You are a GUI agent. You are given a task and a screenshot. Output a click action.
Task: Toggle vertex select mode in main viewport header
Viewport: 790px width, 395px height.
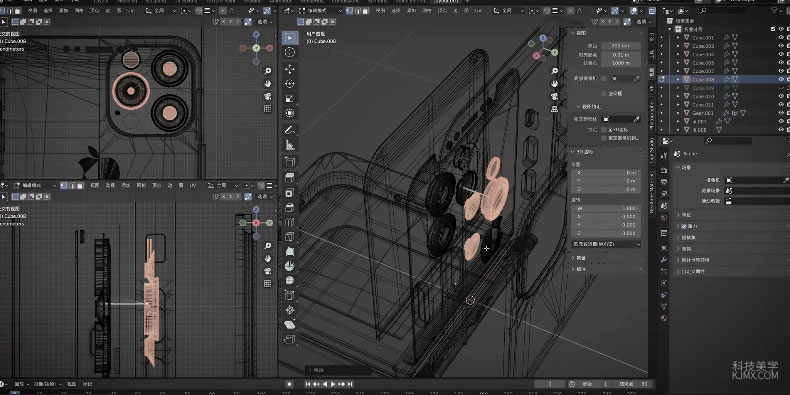[349, 11]
